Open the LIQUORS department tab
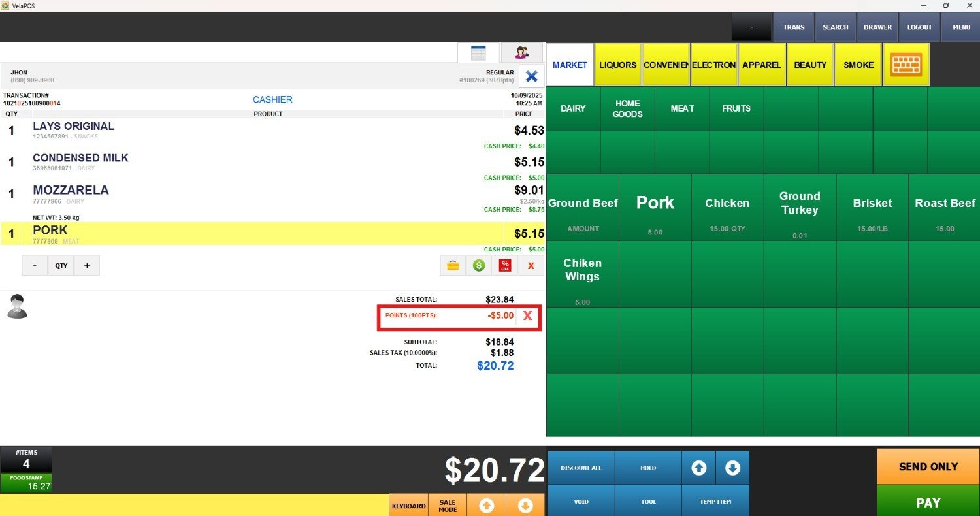980x516 pixels. [617, 65]
